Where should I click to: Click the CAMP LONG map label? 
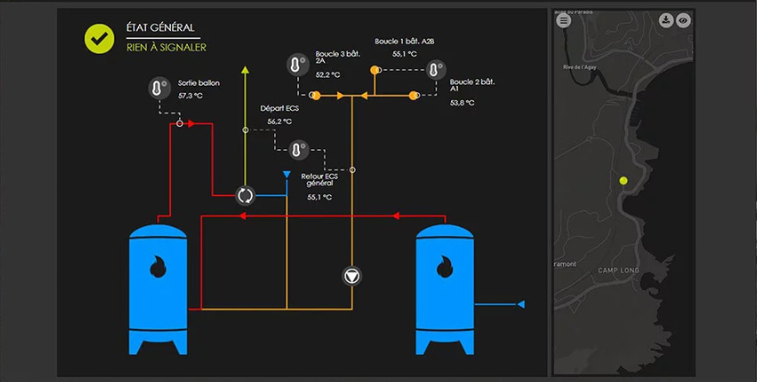point(619,270)
